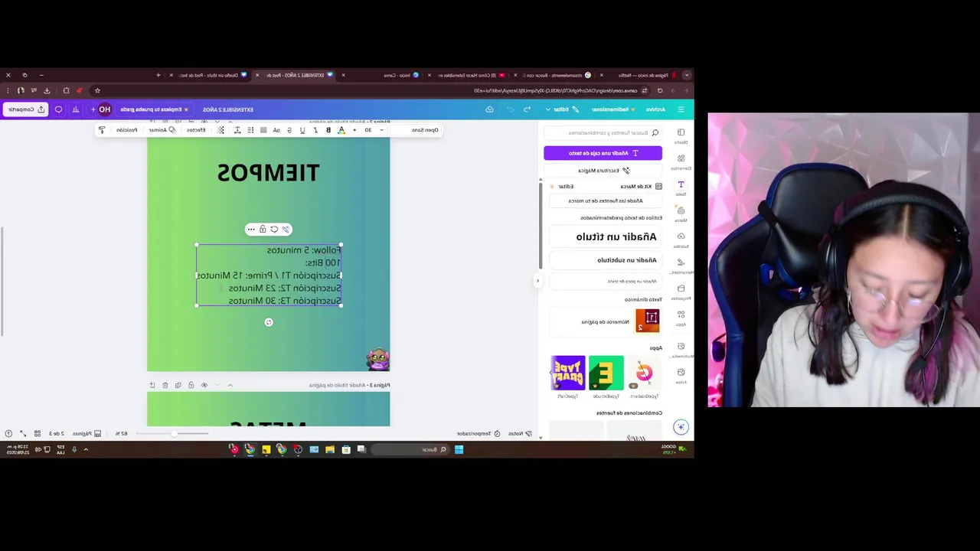Delete page 3 with trash icon
Image resolution: width=980 pixels, height=551 pixels.
coord(165,385)
